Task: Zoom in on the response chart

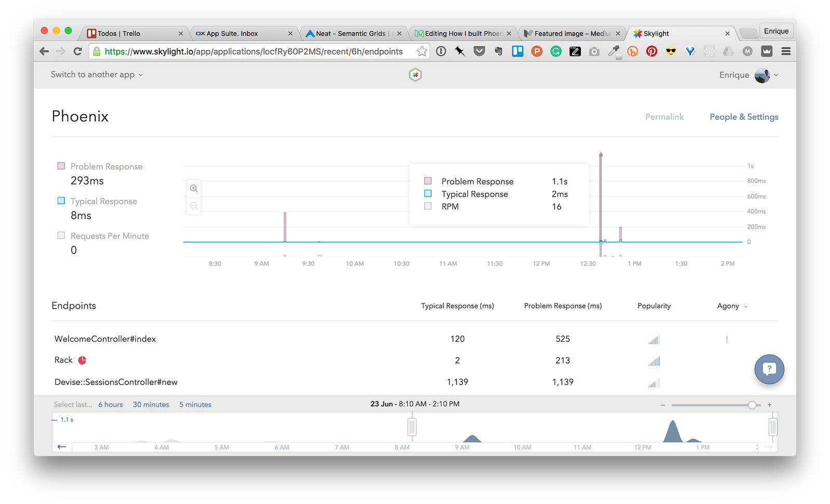Action: 193,188
